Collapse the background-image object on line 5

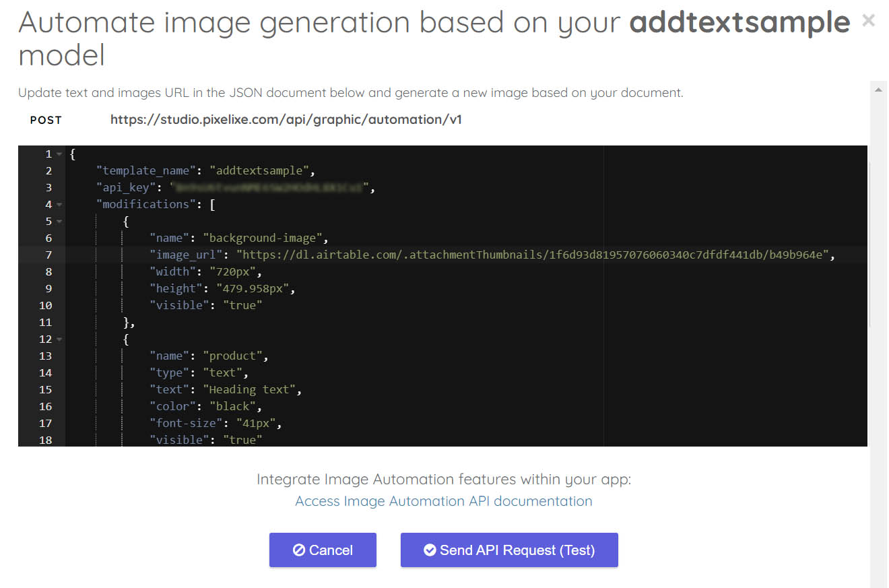tap(59, 222)
